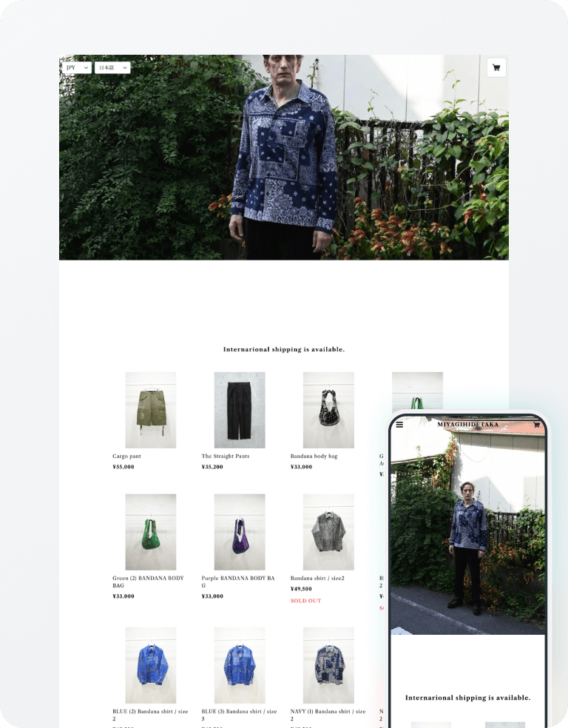Screen dimensions: 568x728
Task: Click the Bandana shirt / size2 title link
Action: tap(317, 578)
